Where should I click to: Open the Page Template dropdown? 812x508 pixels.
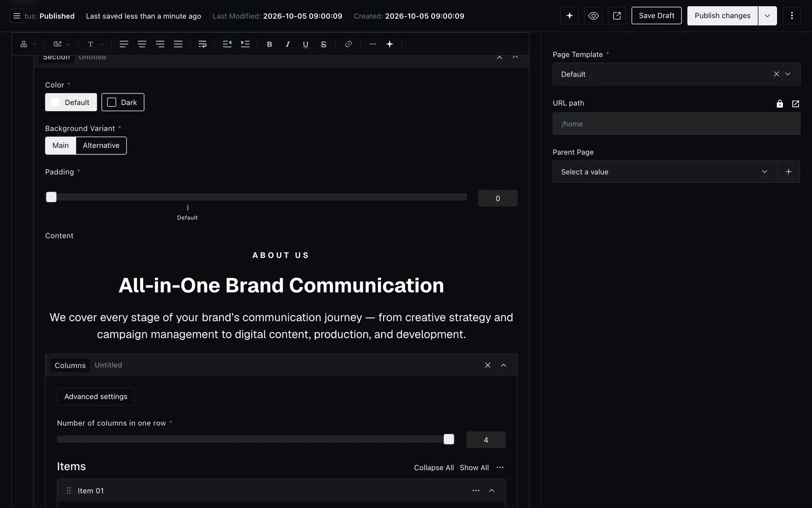coord(788,74)
